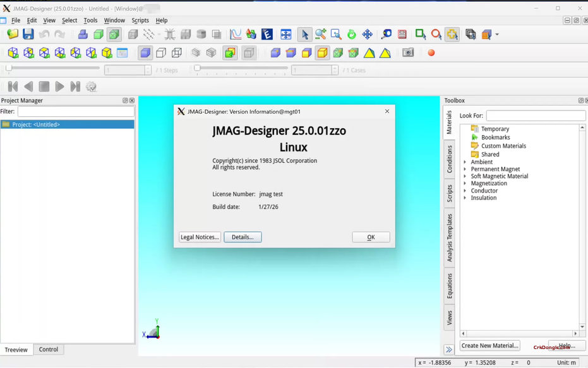Choose the red circle selection tool
588x368 pixels.
[436, 35]
